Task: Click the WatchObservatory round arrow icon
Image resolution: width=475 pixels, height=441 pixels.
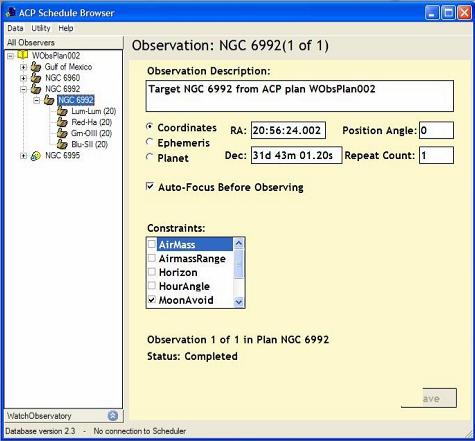Action: coord(113,416)
